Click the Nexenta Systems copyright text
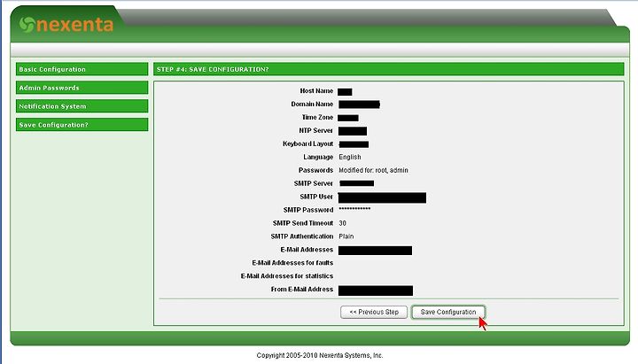This screenshot has height=364, width=638. tap(320, 355)
